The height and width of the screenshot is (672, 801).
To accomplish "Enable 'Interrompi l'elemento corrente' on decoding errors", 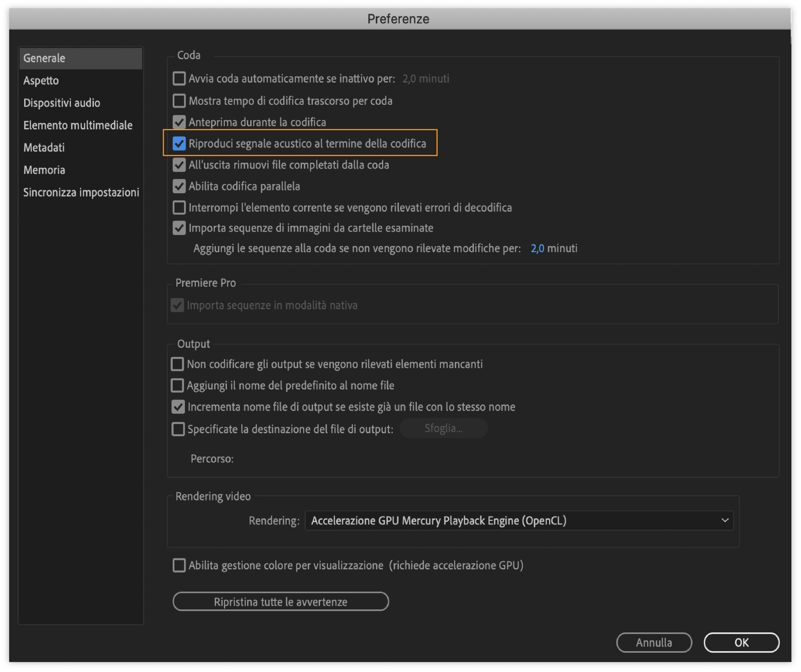I will (x=179, y=207).
